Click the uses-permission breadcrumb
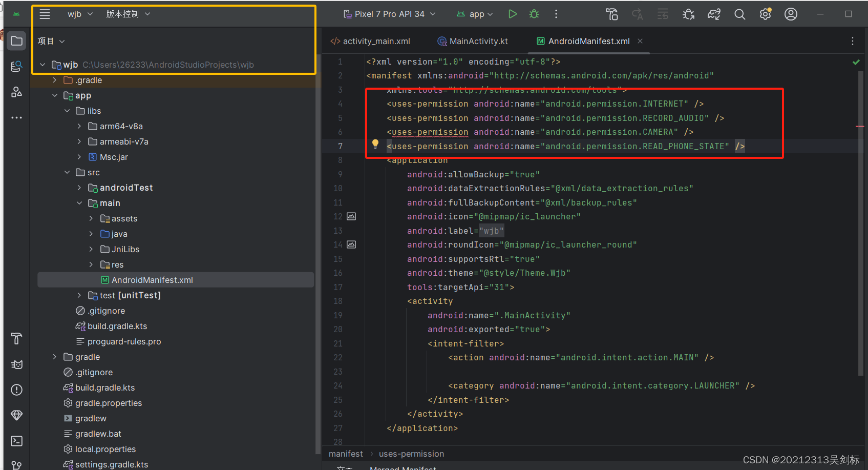The width and height of the screenshot is (868, 470). click(412, 454)
